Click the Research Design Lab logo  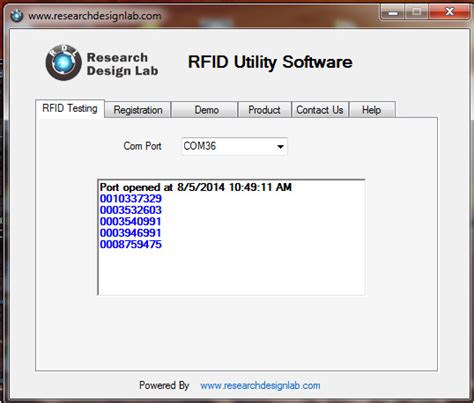[102, 63]
